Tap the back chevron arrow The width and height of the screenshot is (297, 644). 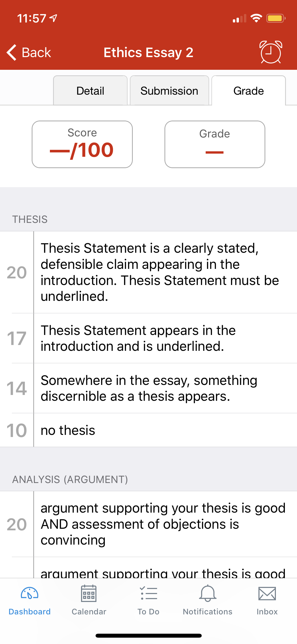(x=12, y=52)
